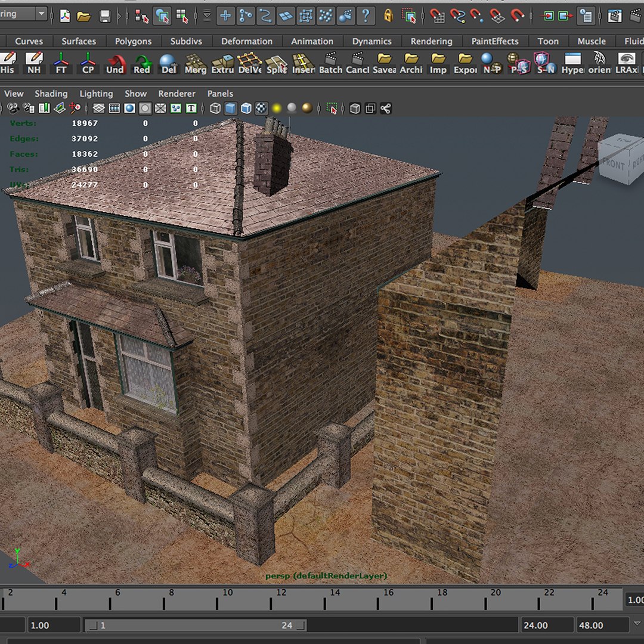Switch to the Muscle shelf tab
This screenshot has height=644, width=644.
pyautogui.click(x=592, y=41)
